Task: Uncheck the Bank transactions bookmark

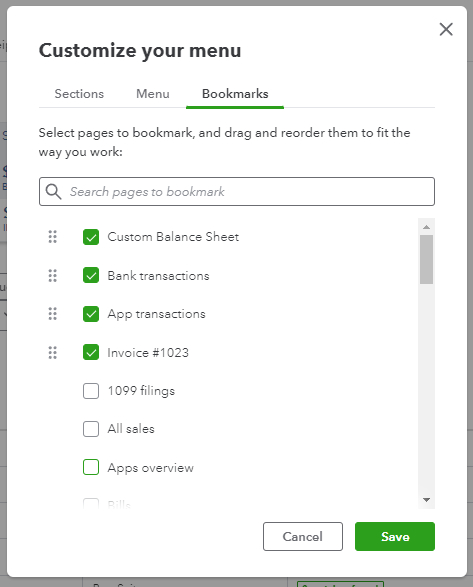Action: pyautogui.click(x=91, y=276)
